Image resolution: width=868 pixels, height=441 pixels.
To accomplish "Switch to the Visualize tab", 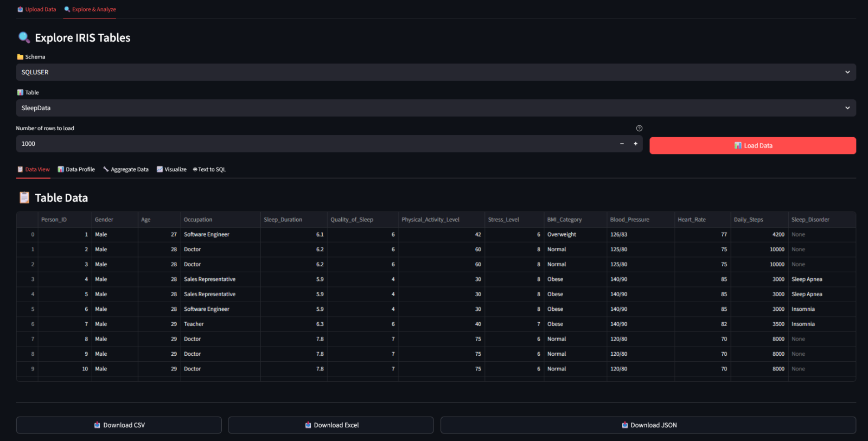I will [x=171, y=169].
